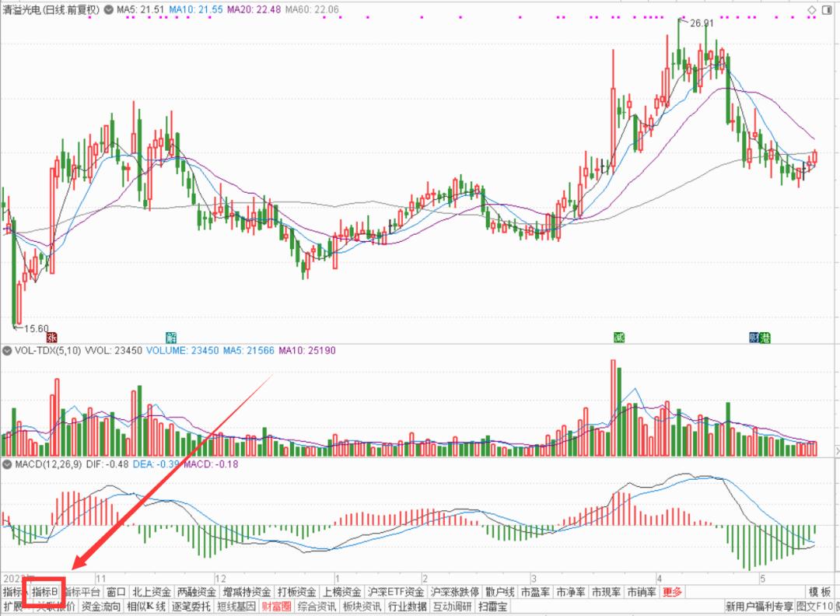Click the green 减 event marker
Screen dimensions: 840x616
pos(619,338)
